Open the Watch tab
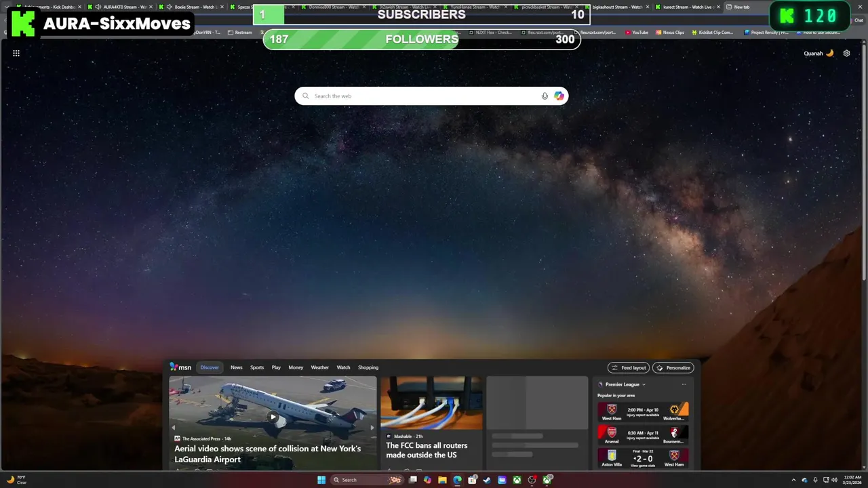Screen dimensions: 868x488 point(344,367)
